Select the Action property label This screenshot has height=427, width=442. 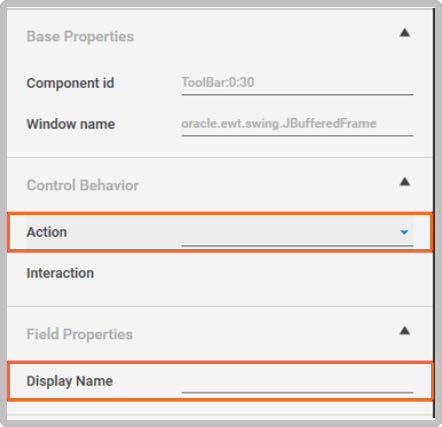pyautogui.click(x=47, y=232)
